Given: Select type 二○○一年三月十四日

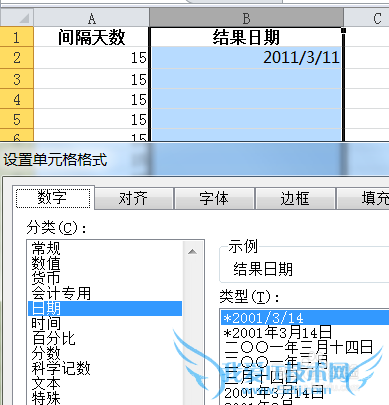Looking at the screenshot, I should tap(305, 347).
